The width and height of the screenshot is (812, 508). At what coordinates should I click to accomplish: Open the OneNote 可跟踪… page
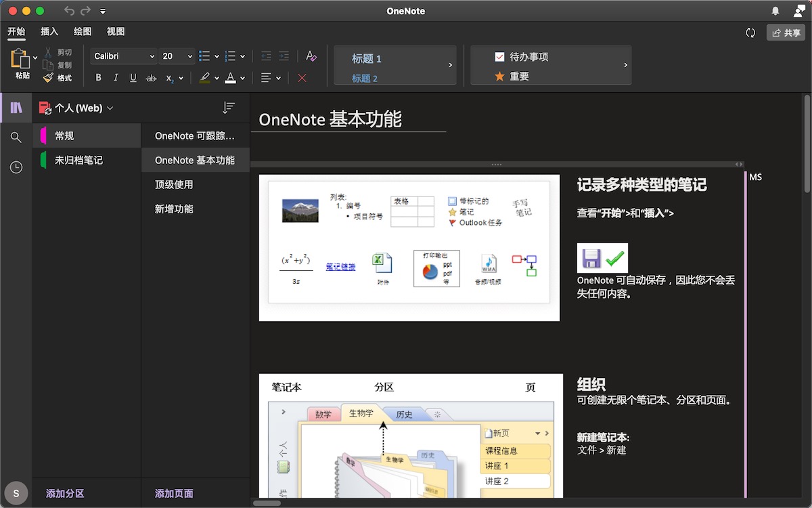[195, 135]
